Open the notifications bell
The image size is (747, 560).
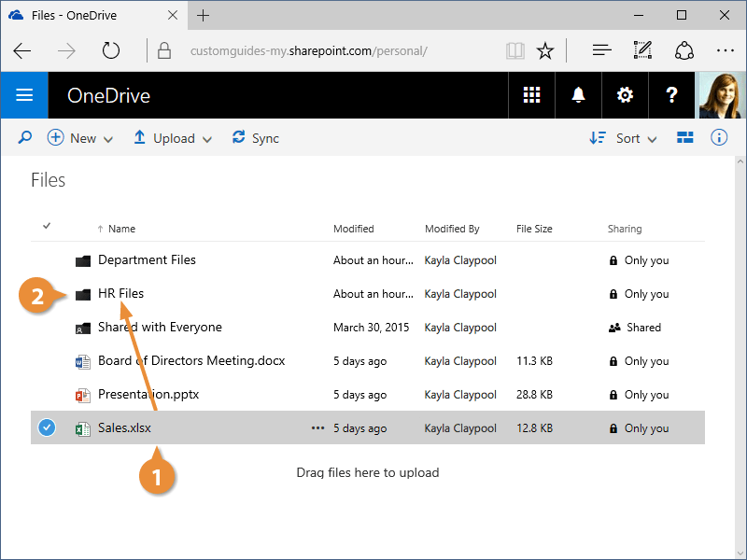click(x=578, y=95)
